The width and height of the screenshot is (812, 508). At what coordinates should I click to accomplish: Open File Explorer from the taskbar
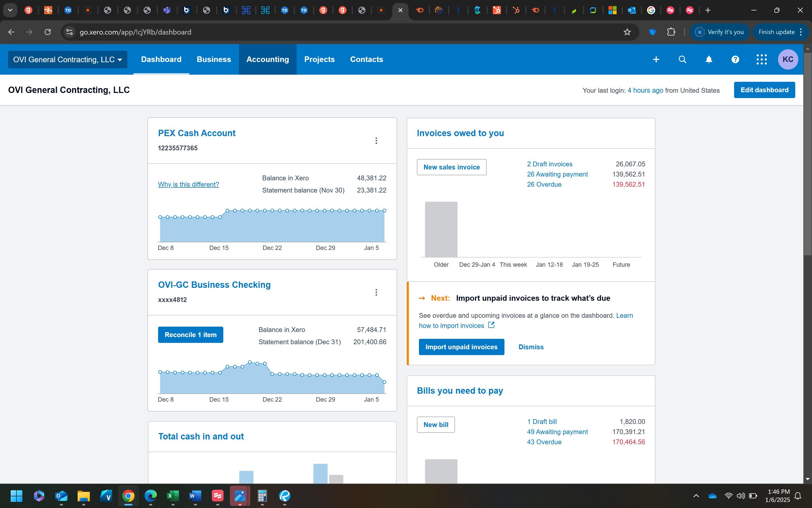click(x=83, y=496)
